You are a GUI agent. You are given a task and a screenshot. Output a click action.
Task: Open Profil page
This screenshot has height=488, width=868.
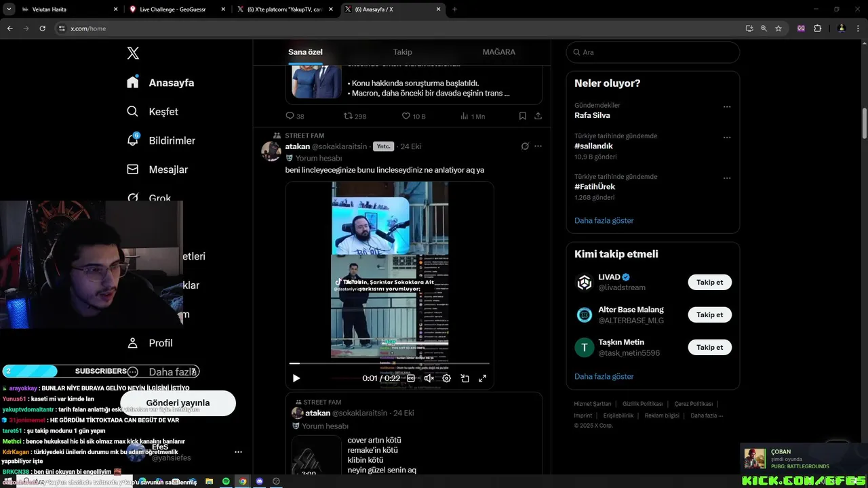(150, 343)
